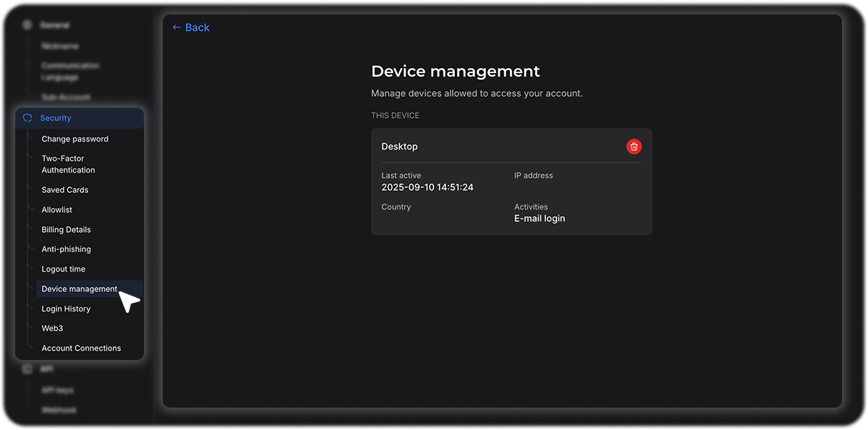The image size is (868, 430).
Task: Select Billing Details menu item
Action: (x=66, y=230)
